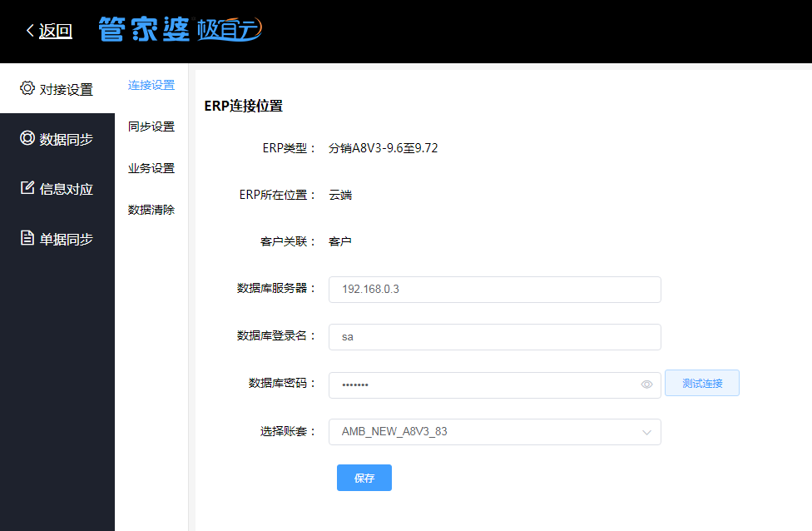812x531 pixels.
Task: Click the ERP连接位置 heading
Action: [x=244, y=106]
